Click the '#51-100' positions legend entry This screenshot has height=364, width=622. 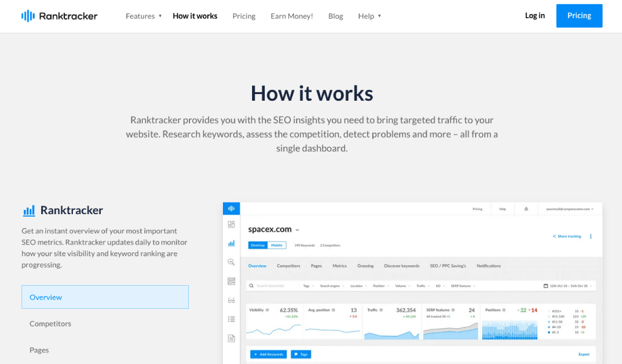(x=558, y=317)
